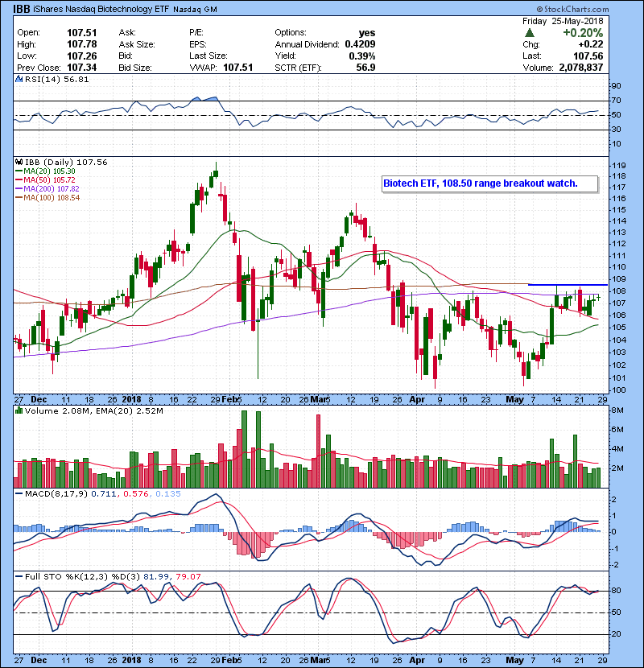The image size is (644, 668).
Task: Click the SCTR (ETF) value 56.9
Action: (x=365, y=68)
